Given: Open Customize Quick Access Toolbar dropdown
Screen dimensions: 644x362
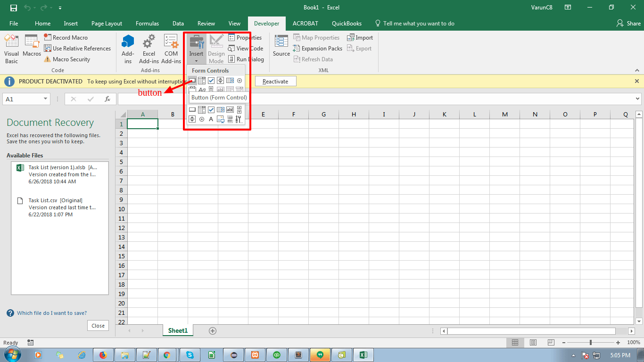Looking at the screenshot, I should coord(60,8).
